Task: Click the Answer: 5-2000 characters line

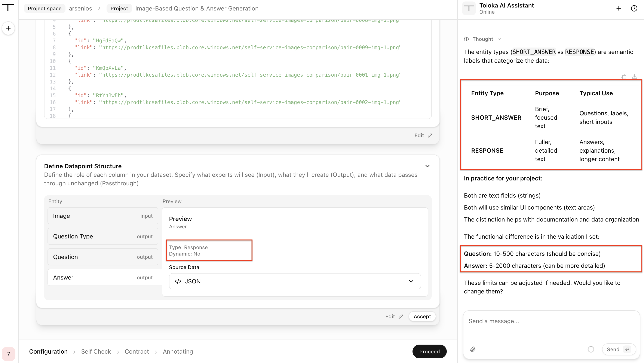Action: pos(534,266)
